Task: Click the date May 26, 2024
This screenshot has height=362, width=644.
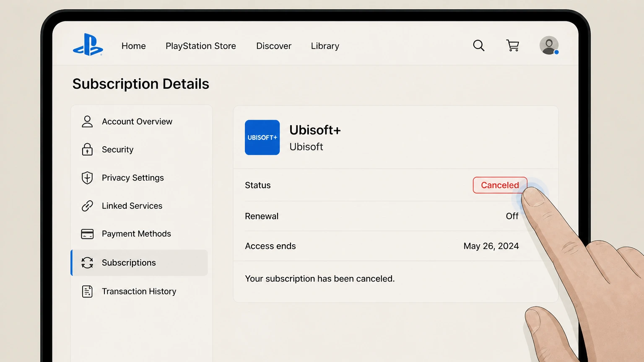Action: pyautogui.click(x=491, y=246)
